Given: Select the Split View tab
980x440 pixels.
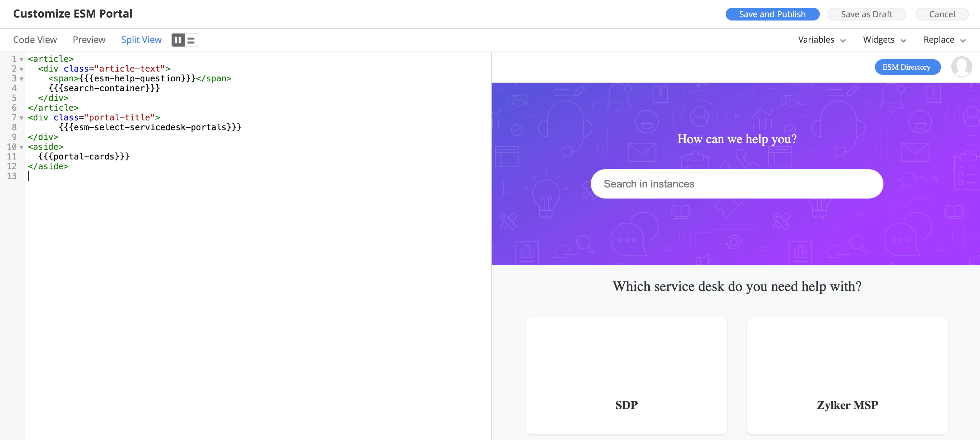Looking at the screenshot, I should [141, 40].
